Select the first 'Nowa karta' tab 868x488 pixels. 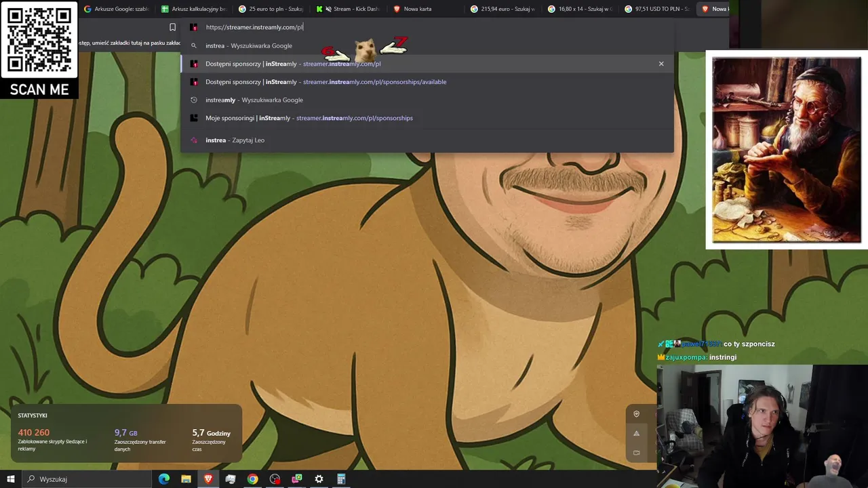[x=427, y=9]
